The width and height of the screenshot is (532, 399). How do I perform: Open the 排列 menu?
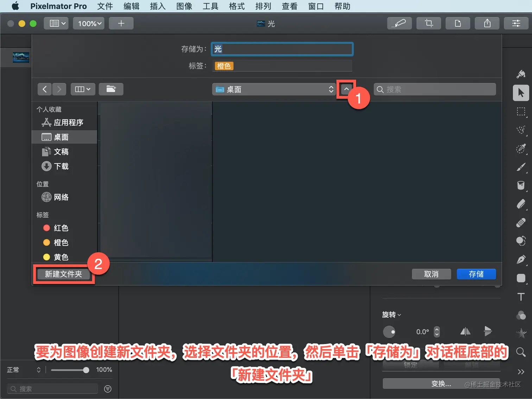pos(263,6)
